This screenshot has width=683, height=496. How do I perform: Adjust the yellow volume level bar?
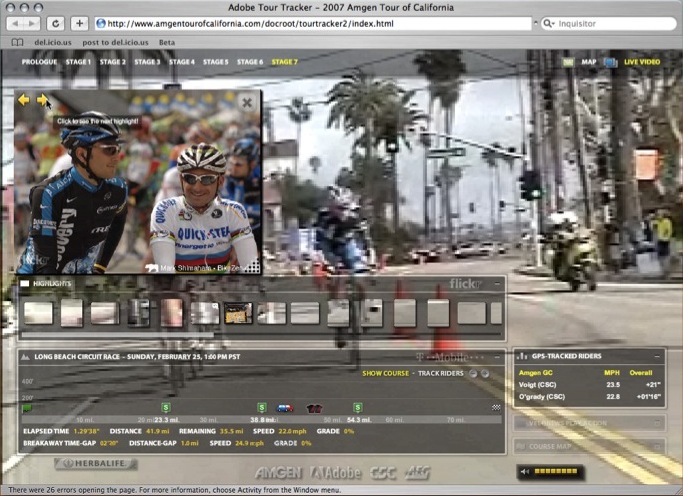(x=556, y=471)
